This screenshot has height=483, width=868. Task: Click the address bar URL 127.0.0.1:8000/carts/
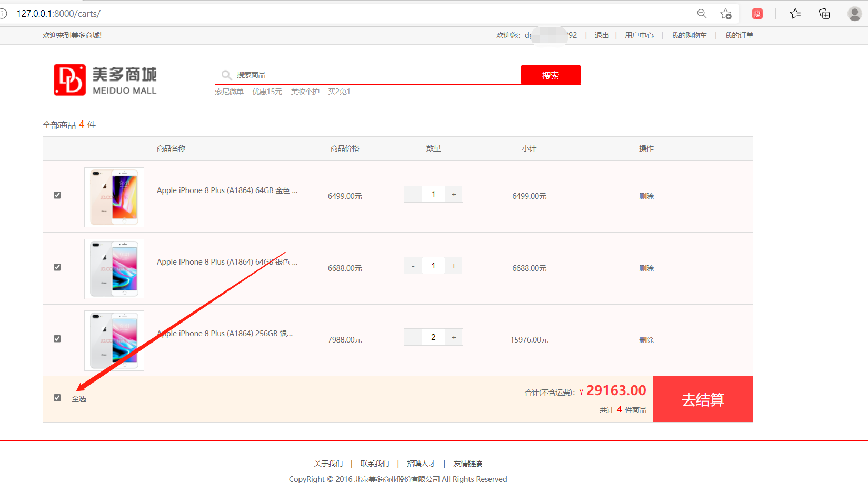(58, 14)
